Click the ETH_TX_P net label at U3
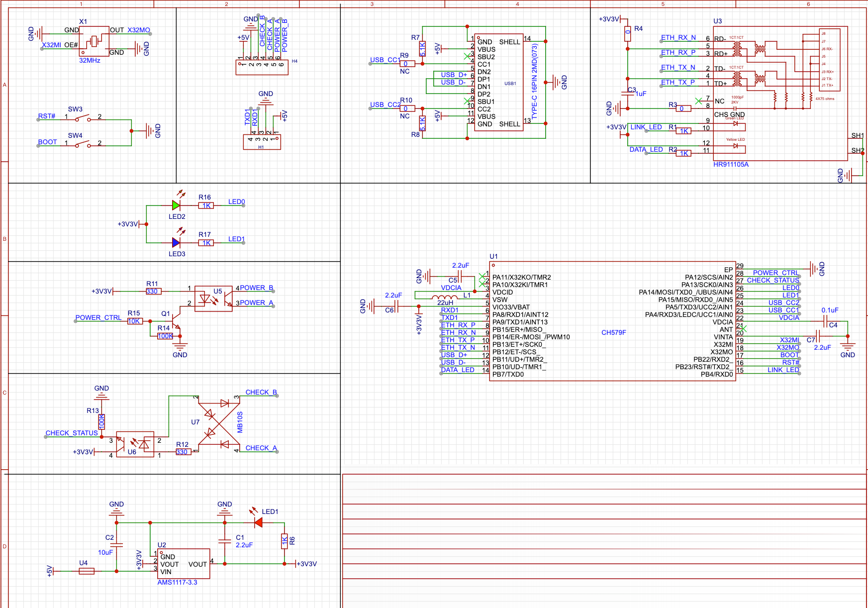The width and height of the screenshot is (868, 608). tap(678, 82)
